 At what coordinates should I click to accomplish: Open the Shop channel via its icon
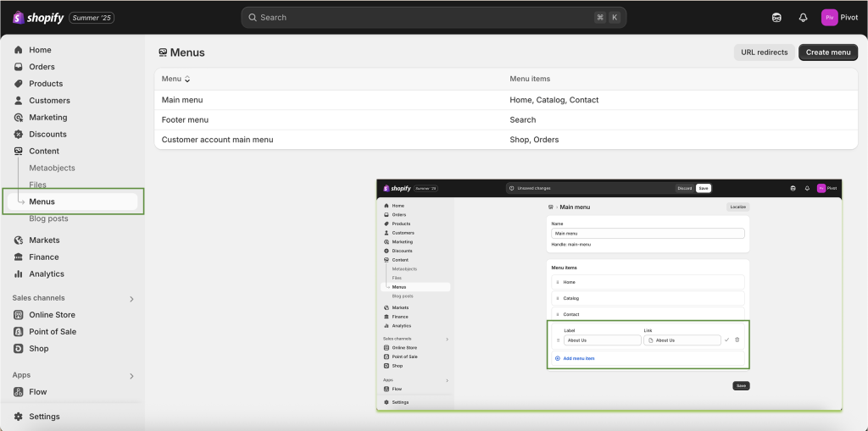(19, 349)
